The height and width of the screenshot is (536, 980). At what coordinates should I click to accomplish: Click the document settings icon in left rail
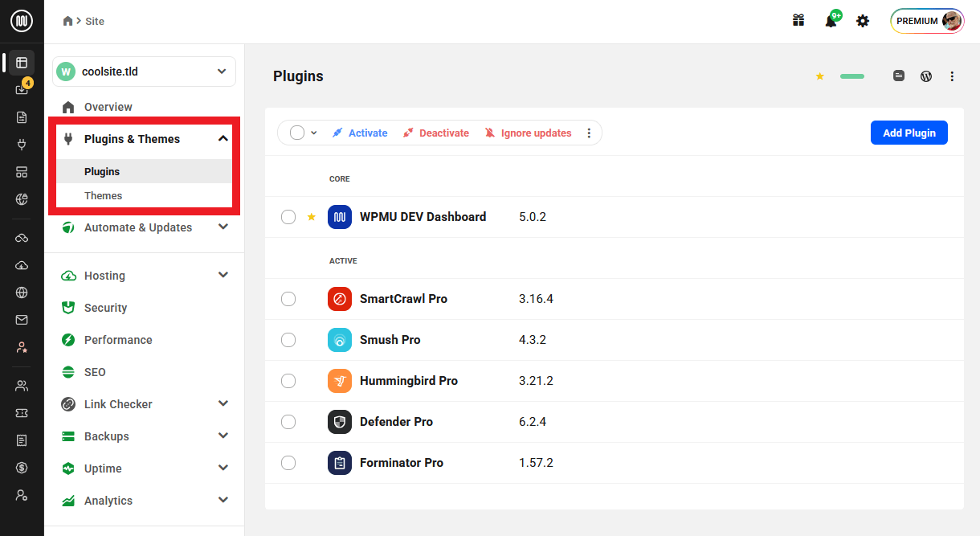coord(22,117)
